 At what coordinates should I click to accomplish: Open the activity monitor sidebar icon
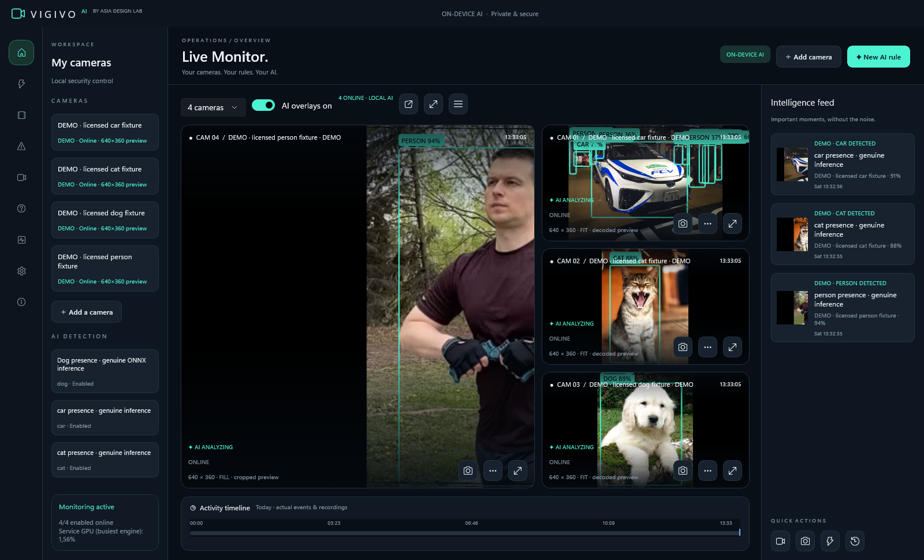point(21,240)
